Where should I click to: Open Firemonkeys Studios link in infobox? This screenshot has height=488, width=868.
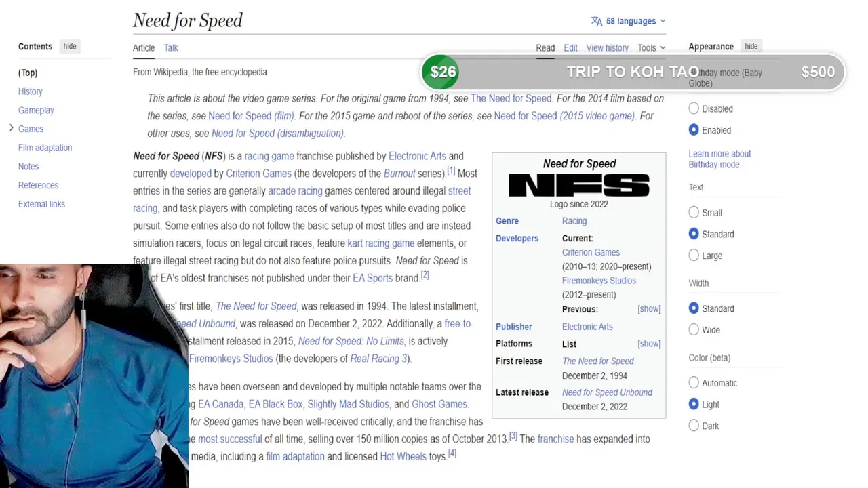tap(599, 281)
